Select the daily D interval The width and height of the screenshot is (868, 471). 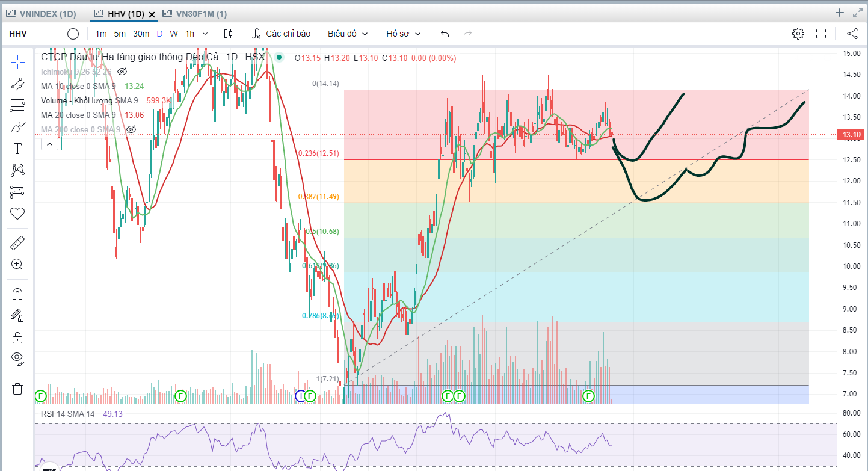(x=159, y=34)
